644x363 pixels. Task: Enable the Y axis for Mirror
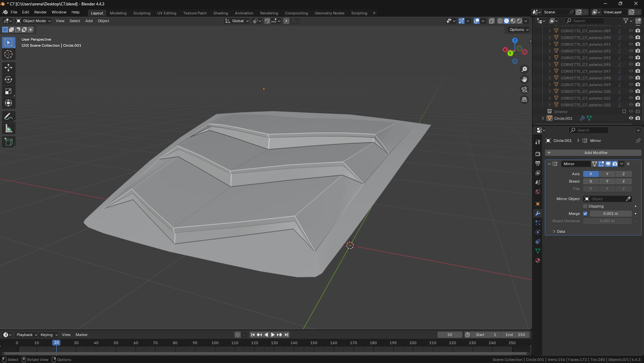(x=607, y=174)
